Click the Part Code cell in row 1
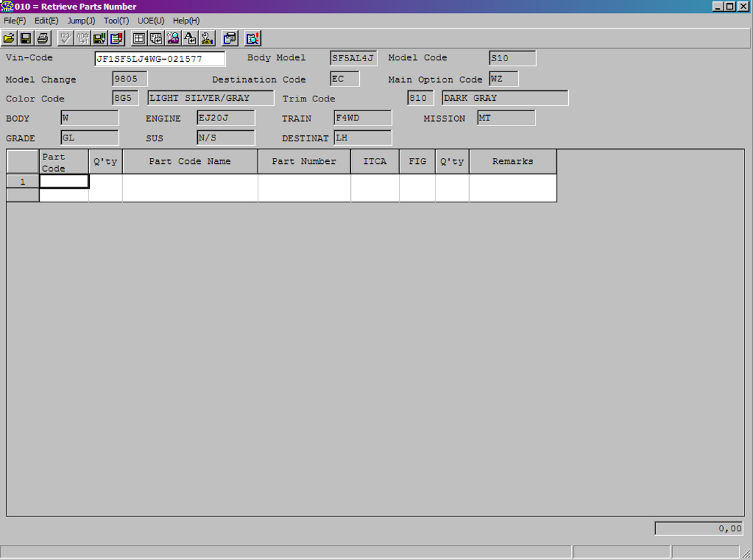Image resolution: width=753 pixels, height=560 pixels. point(64,181)
